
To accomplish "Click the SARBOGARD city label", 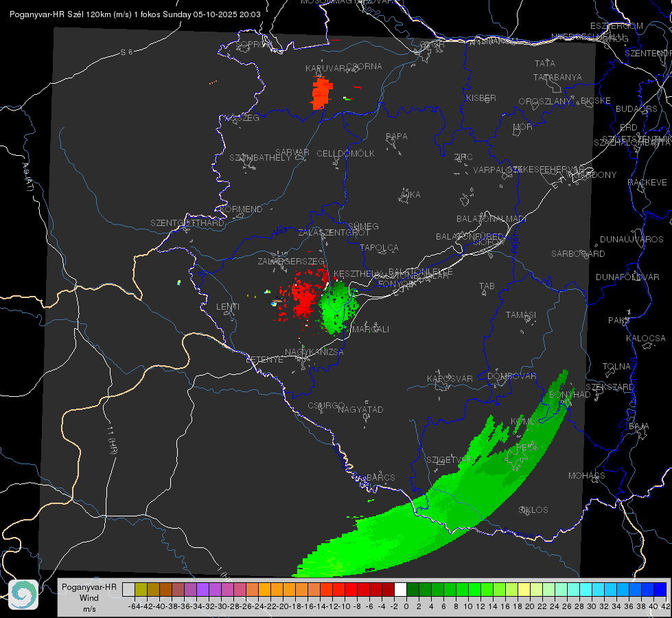I will [x=578, y=254].
